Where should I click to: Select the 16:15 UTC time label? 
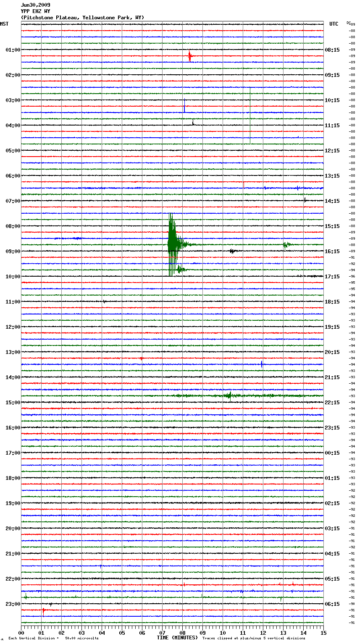332,251
